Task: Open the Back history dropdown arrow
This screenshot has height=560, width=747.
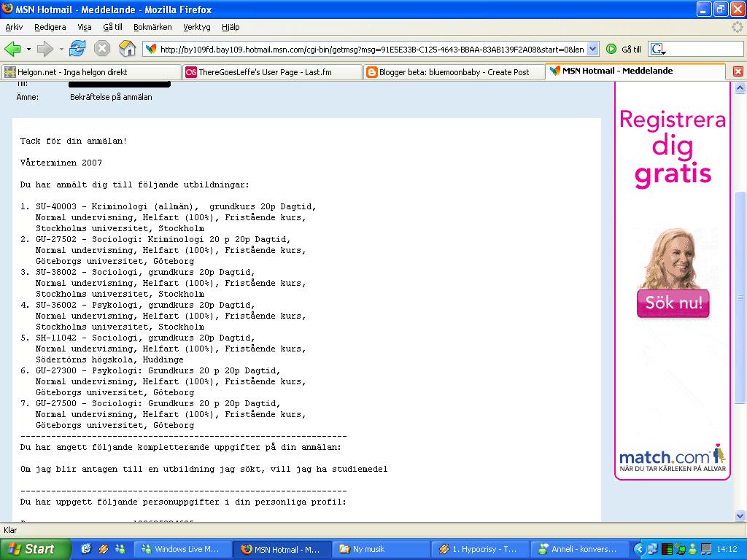Action: (28, 49)
